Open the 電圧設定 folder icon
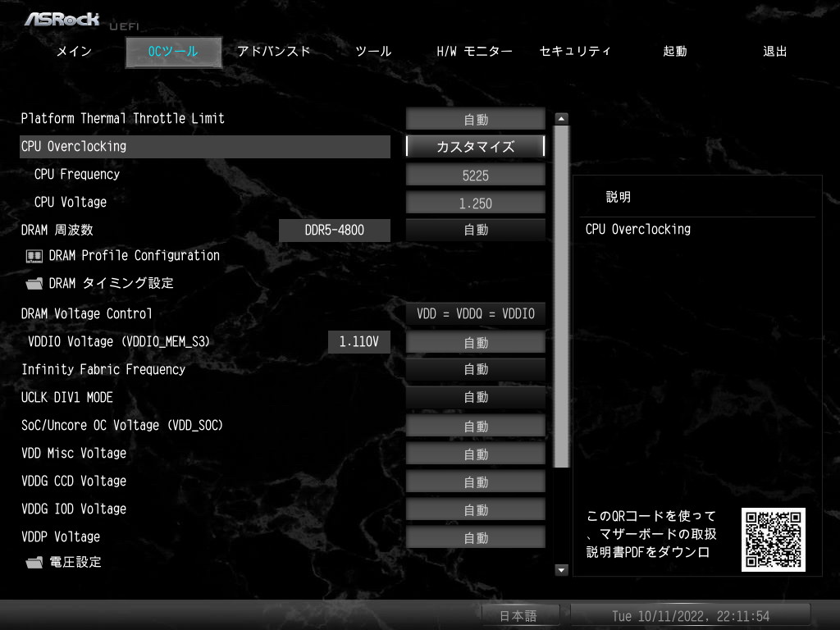 [x=34, y=563]
